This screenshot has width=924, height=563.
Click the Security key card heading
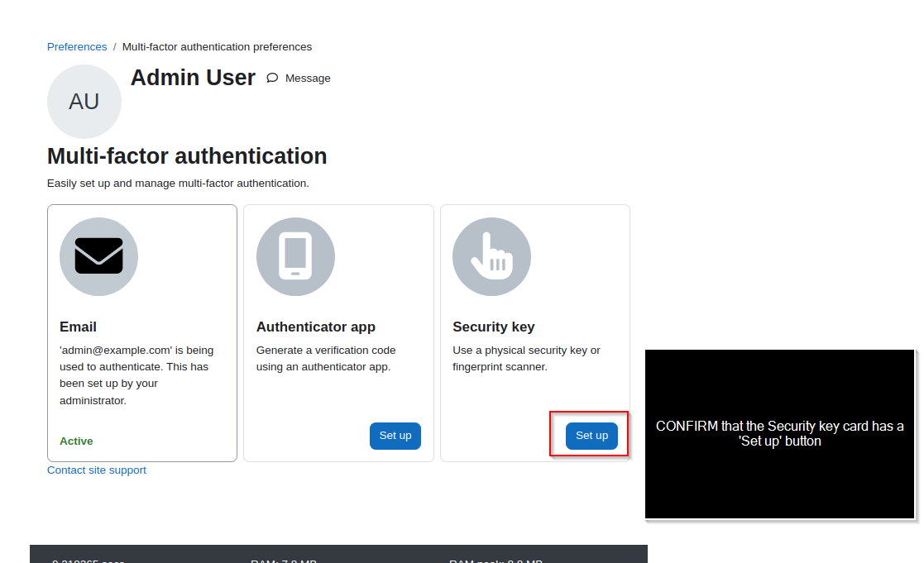494,327
